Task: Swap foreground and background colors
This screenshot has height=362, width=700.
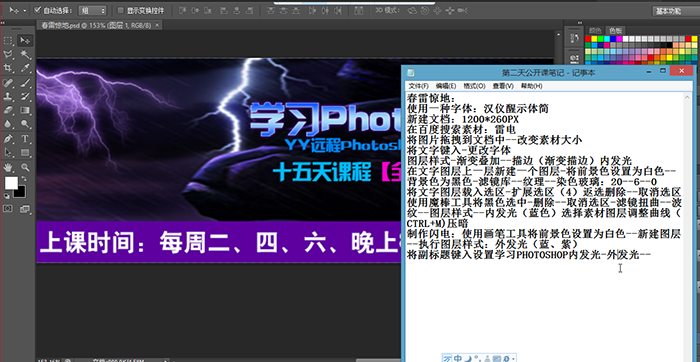Action: (x=23, y=179)
